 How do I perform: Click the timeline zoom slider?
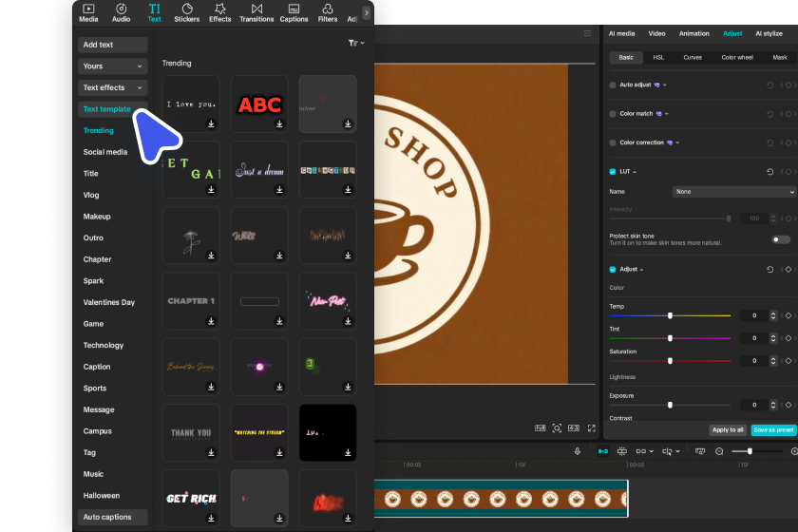point(756,451)
